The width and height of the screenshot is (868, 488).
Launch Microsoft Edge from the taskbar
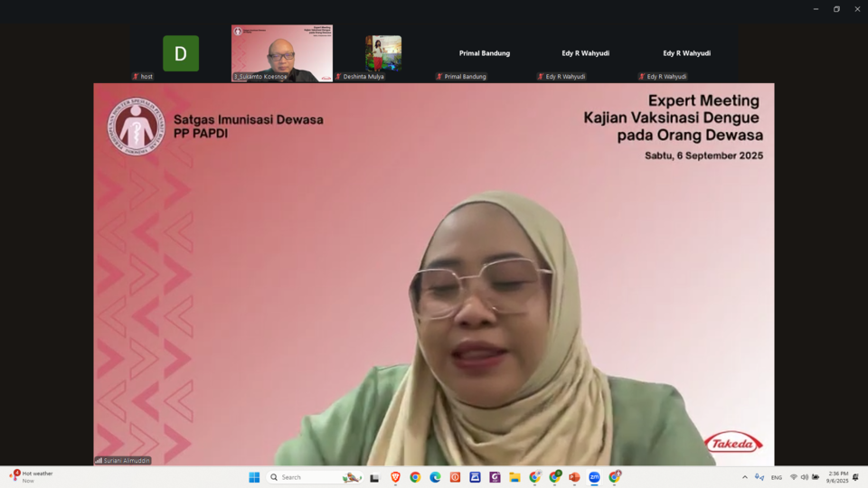pos(435,477)
